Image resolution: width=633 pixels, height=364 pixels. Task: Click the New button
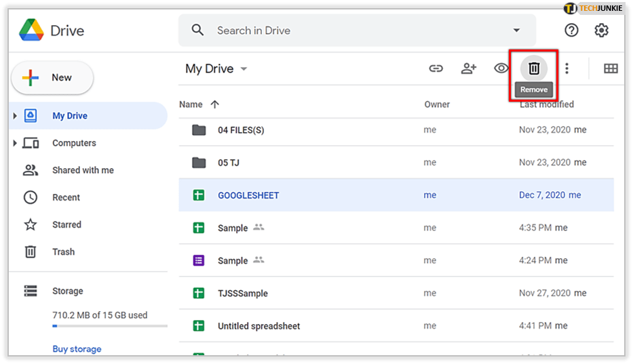(x=52, y=78)
